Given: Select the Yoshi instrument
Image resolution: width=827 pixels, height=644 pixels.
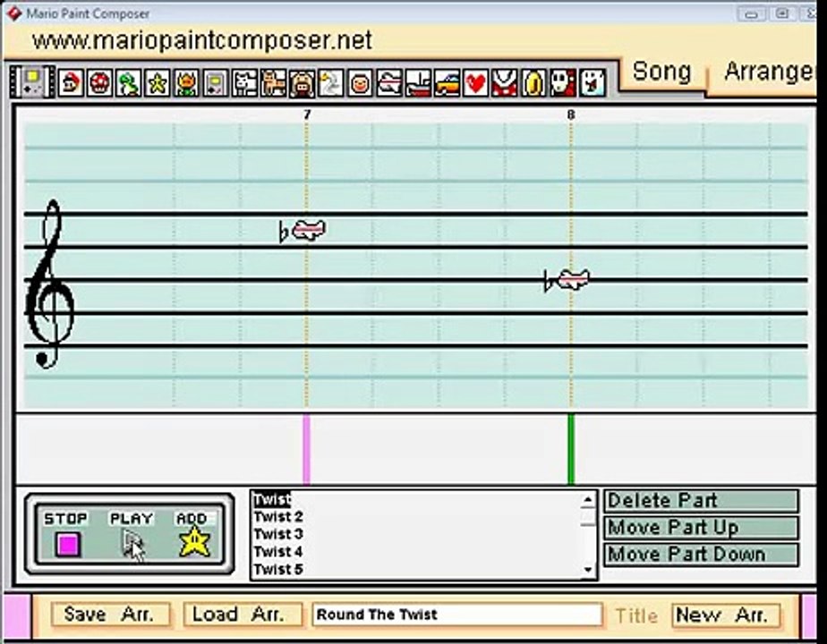Looking at the screenshot, I should click(128, 83).
